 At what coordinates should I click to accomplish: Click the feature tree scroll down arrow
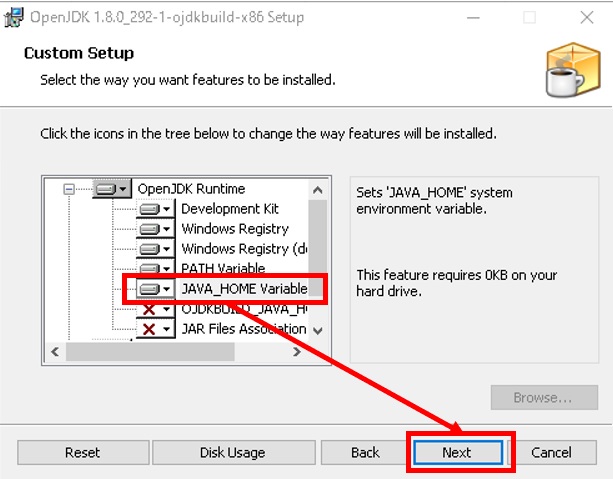[x=318, y=331]
